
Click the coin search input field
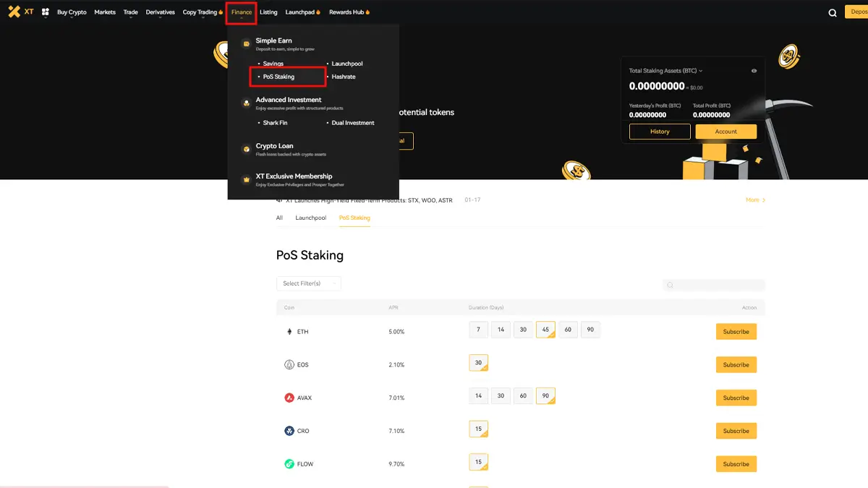[x=714, y=286]
